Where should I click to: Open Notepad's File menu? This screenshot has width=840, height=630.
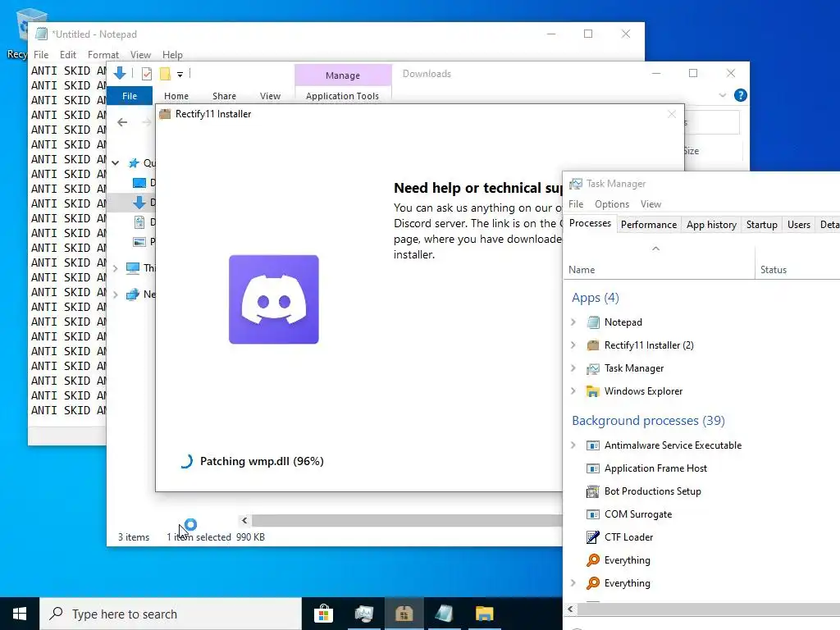(41, 55)
